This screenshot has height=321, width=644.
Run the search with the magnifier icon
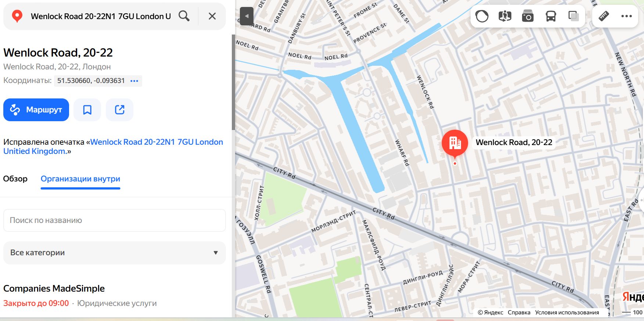coord(184,16)
